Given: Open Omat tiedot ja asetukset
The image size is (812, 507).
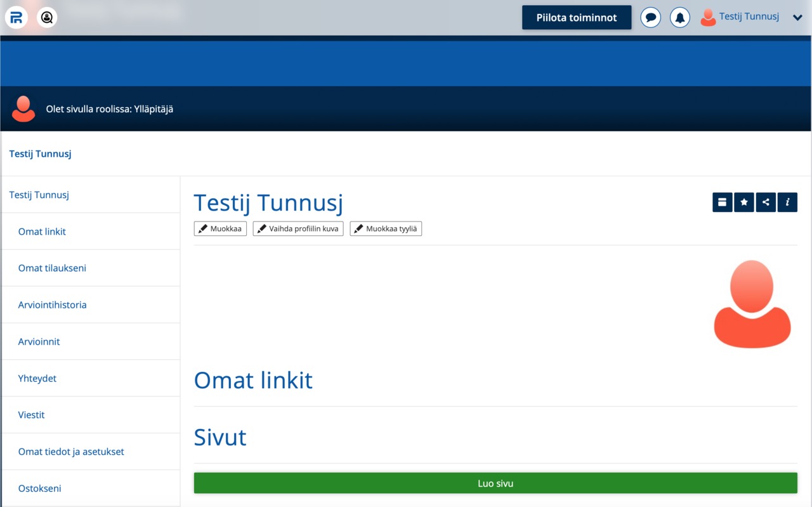Looking at the screenshot, I should 71,452.
